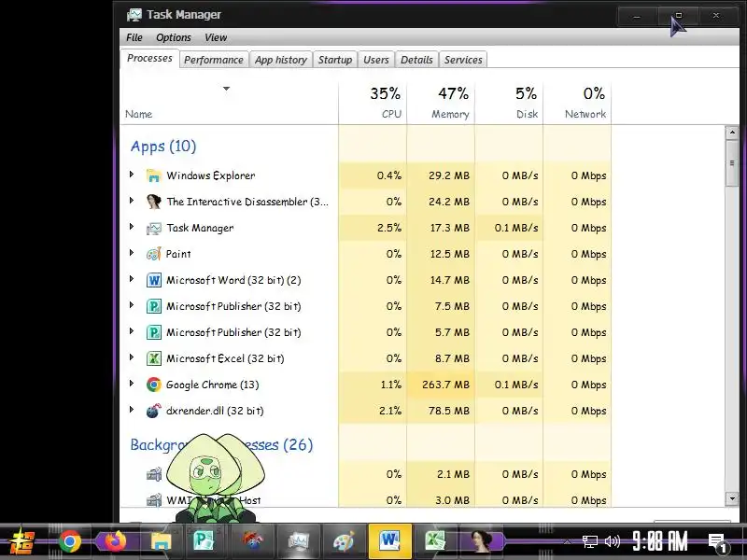The width and height of the screenshot is (747, 560).
Task: Click the 263.7 MB memory value
Action: 445,385
